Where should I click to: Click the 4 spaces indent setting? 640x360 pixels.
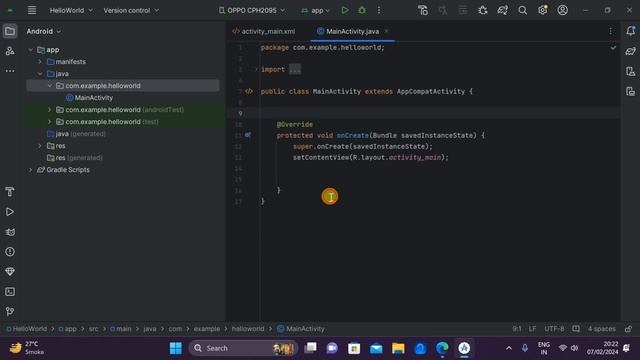tap(601, 329)
